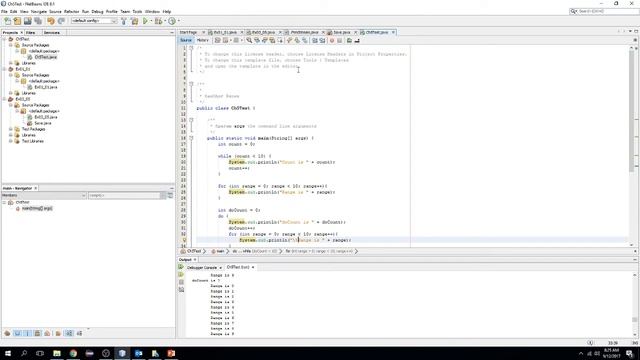Click the Stop icon in Output sidebar
The image size is (640, 360).
(x=181, y=282)
